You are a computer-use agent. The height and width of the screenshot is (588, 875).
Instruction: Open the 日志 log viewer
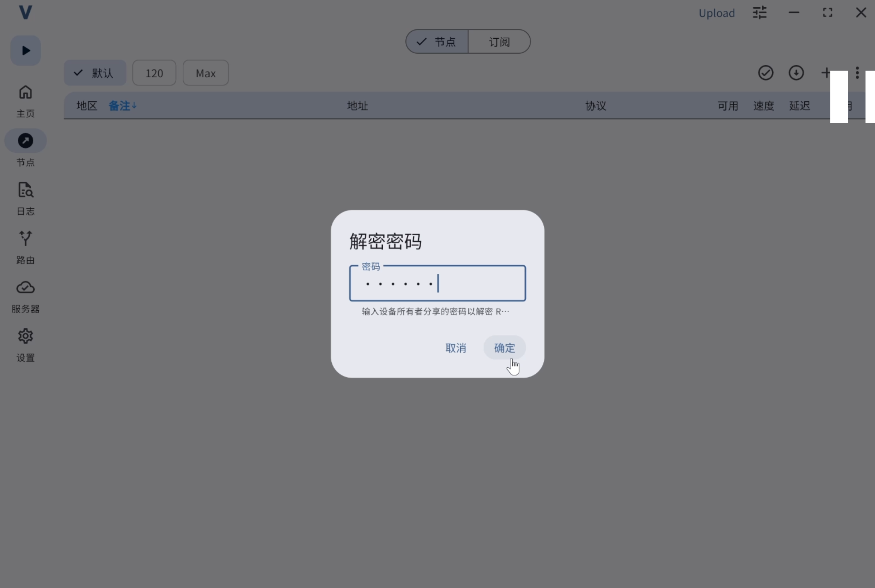point(26,199)
